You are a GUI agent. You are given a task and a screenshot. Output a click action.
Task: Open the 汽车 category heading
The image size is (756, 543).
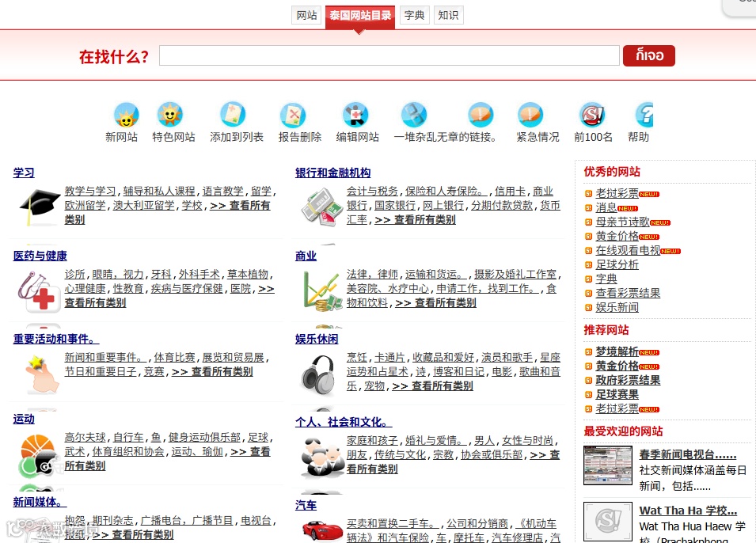pyautogui.click(x=306, y=505)
